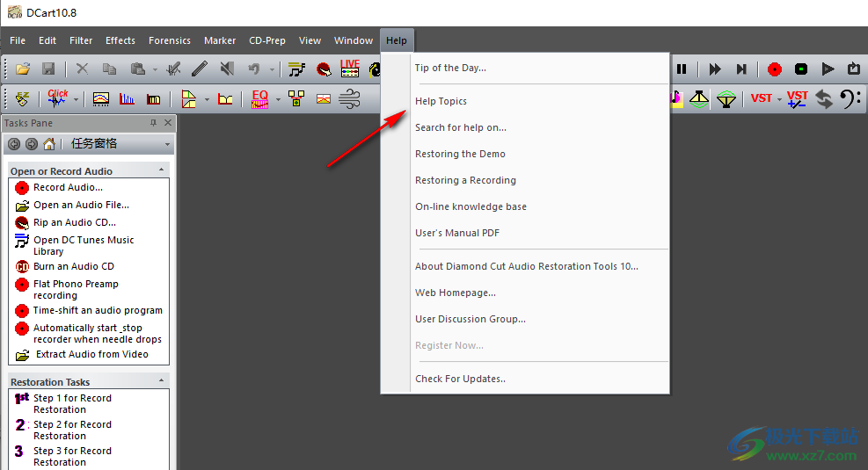This screenshot has height=470, width=868.
Task: Click the Mute speaker toolbar icon
Action: (x=226, y=69)
